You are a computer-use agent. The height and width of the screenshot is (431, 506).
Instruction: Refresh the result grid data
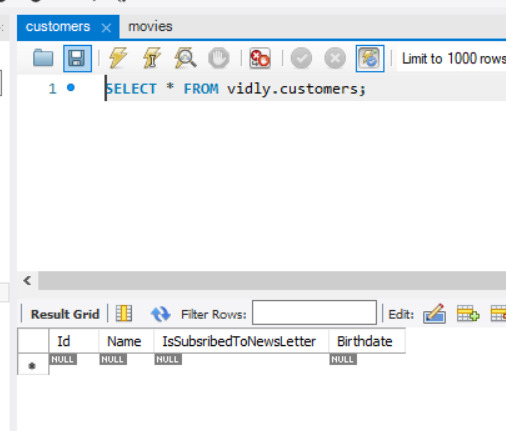click(160, 314)
